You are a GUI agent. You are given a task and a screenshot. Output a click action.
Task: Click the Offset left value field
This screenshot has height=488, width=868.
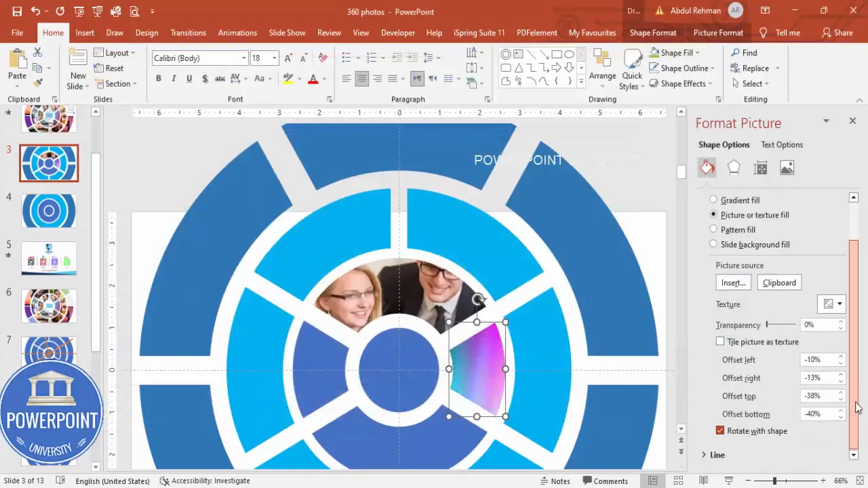click(x=818, y=360)
